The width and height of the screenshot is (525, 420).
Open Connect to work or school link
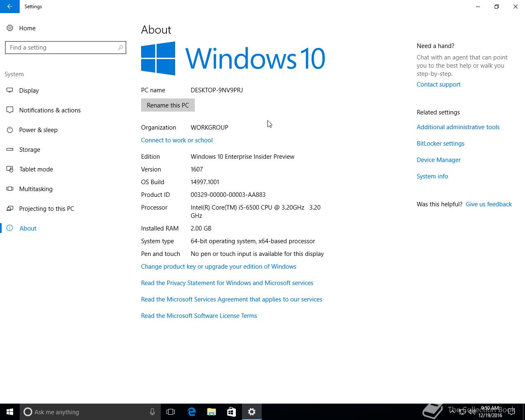click(177, 140)
